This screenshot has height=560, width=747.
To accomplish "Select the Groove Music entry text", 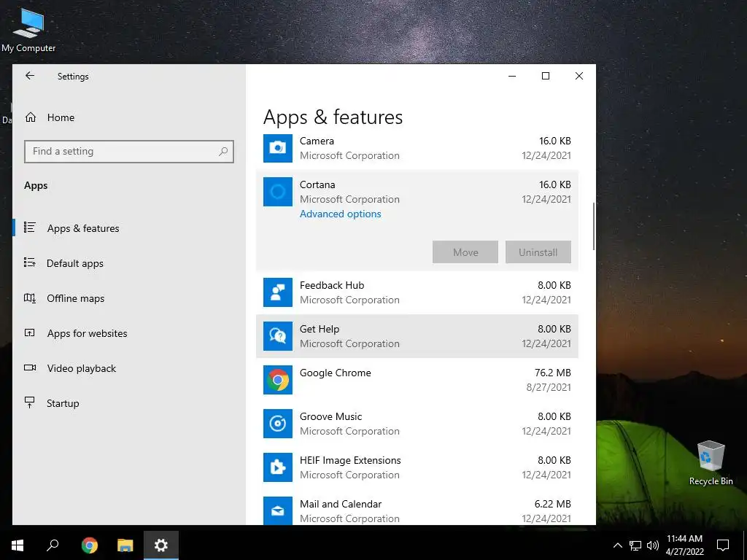I will (x=331, y=416).
